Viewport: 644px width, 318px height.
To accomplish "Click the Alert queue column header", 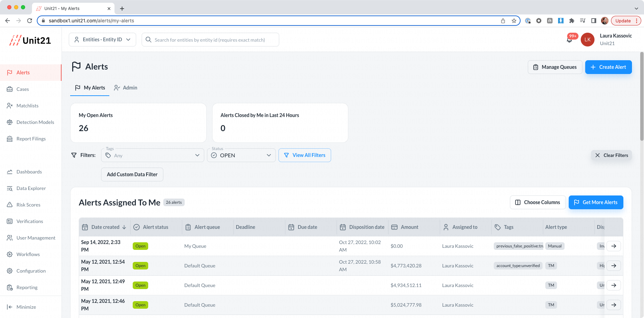I will tap(208, 227).
